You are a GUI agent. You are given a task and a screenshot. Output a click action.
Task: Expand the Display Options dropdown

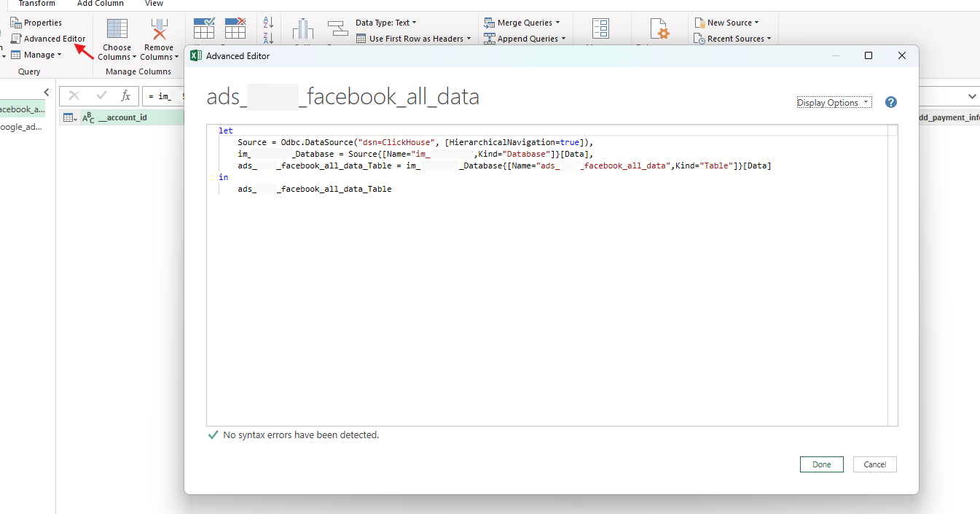click(x=834, y=103)
